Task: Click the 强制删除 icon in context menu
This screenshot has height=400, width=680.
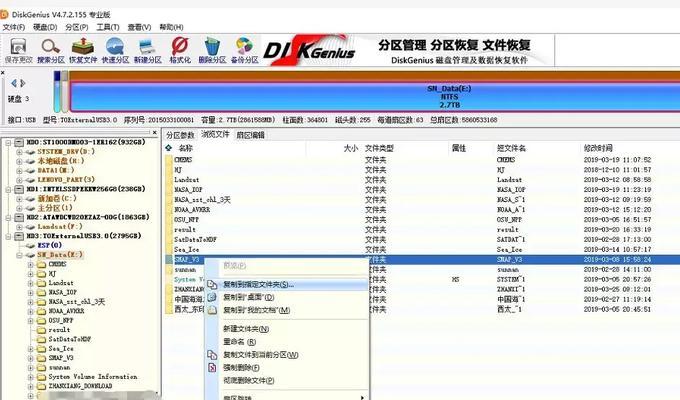Action: tap(212, 367)
